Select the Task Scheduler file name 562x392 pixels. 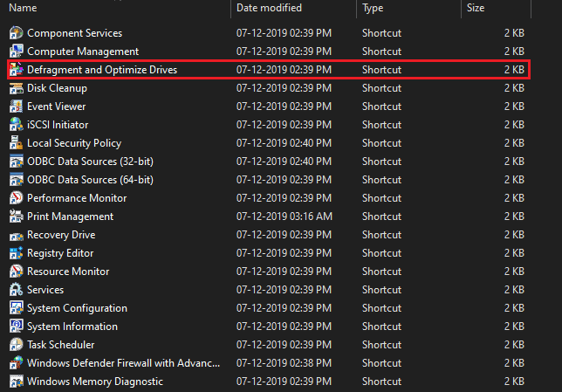click(x=61, y=345)
